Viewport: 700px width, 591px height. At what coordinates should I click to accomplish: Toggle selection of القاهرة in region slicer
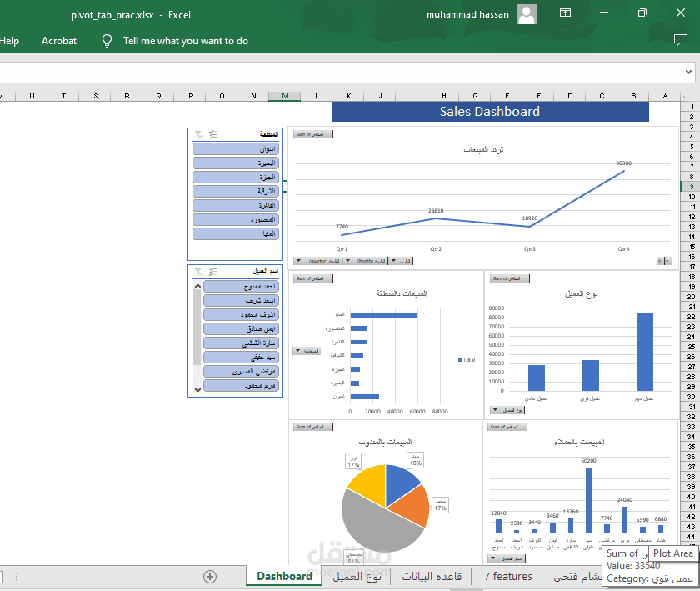pos(235,205)
